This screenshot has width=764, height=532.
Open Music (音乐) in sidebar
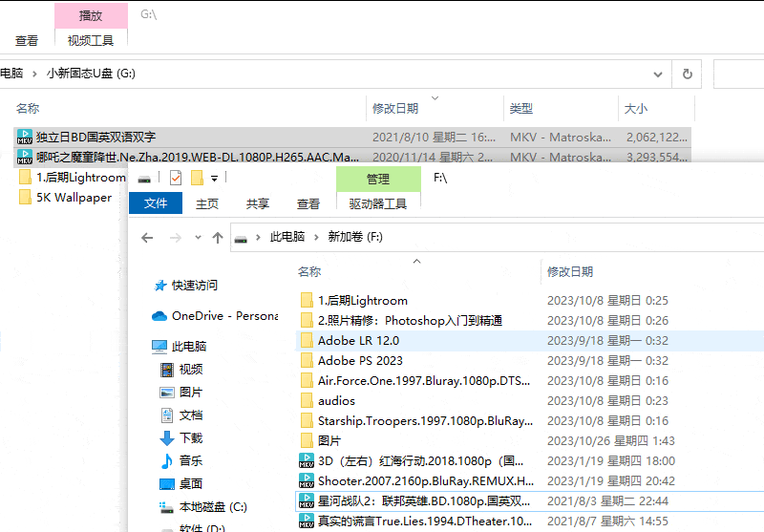coord(180,461)
